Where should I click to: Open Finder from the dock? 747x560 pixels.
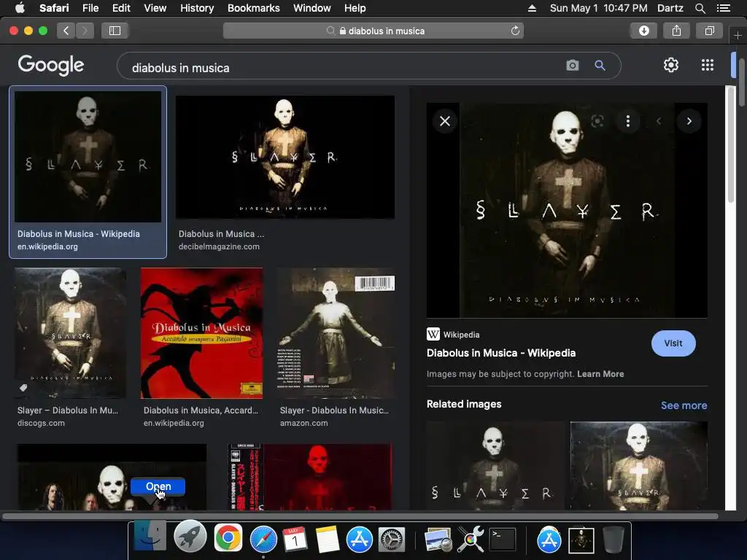tap(150, 537)
